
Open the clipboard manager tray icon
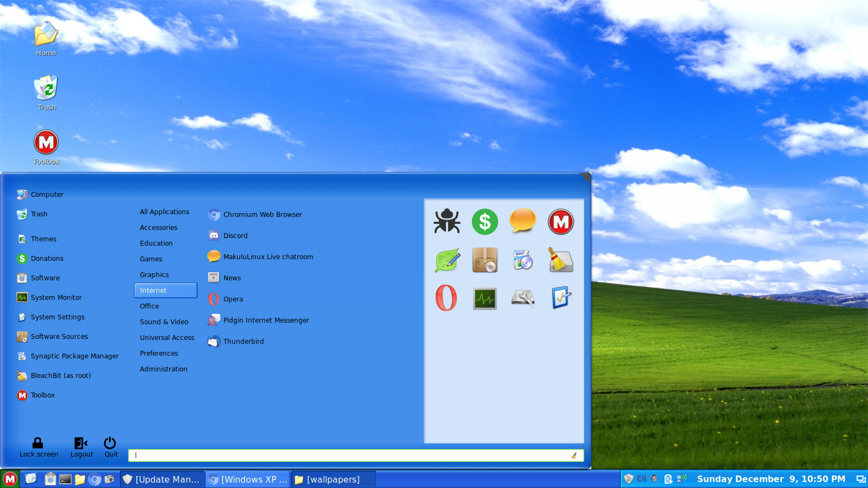668,479
